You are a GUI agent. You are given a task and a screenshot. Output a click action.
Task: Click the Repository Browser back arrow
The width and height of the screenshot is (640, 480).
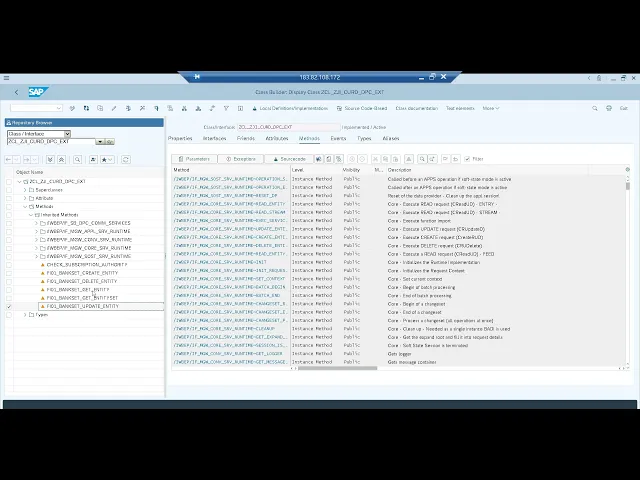pyautogui.click(x=9, y=160)
